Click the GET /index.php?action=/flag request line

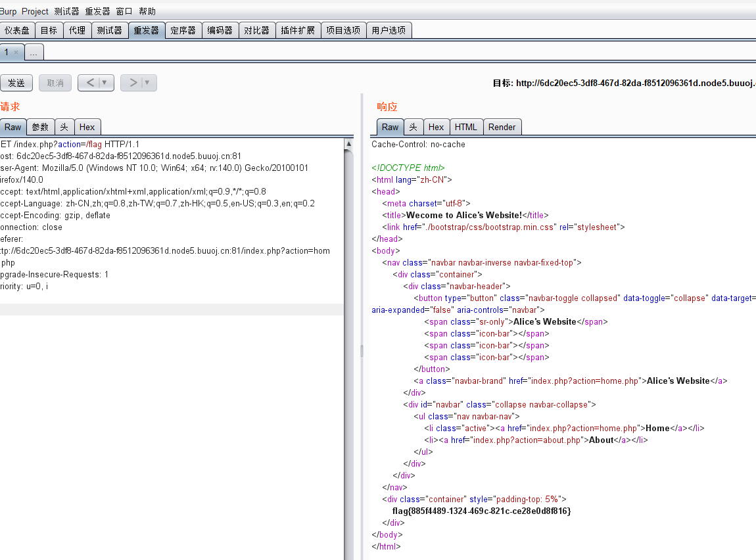70,144
